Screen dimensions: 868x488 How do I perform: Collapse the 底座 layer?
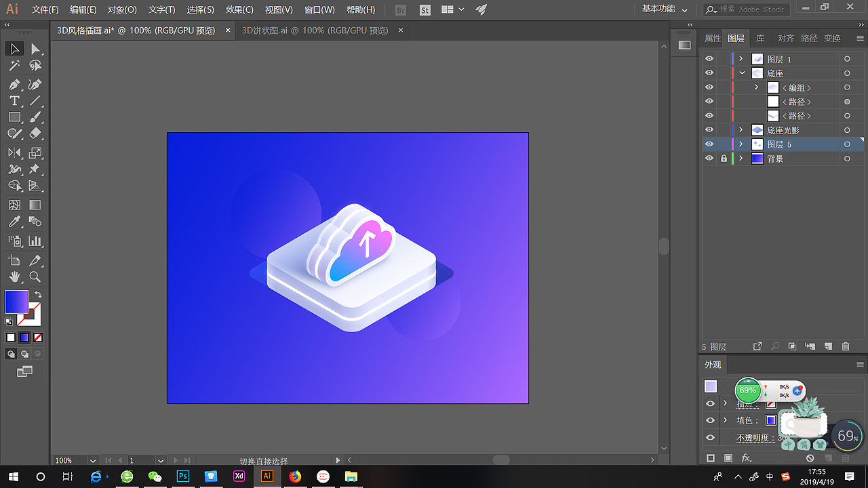click(741, 73)
